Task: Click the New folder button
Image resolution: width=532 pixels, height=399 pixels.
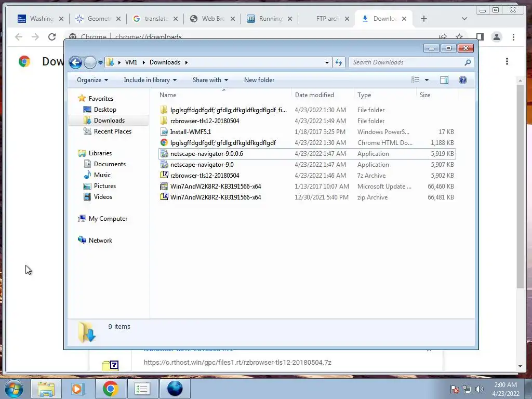Action: pyautogui.click(x=259, y=80)
